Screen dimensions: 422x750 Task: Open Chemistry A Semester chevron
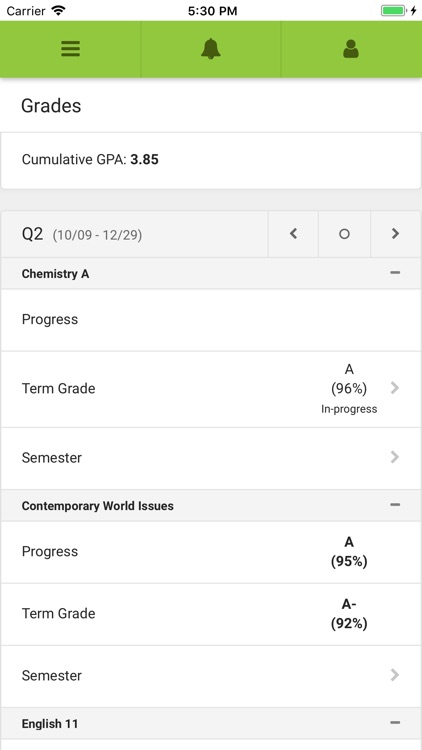[x=395, y=457]
